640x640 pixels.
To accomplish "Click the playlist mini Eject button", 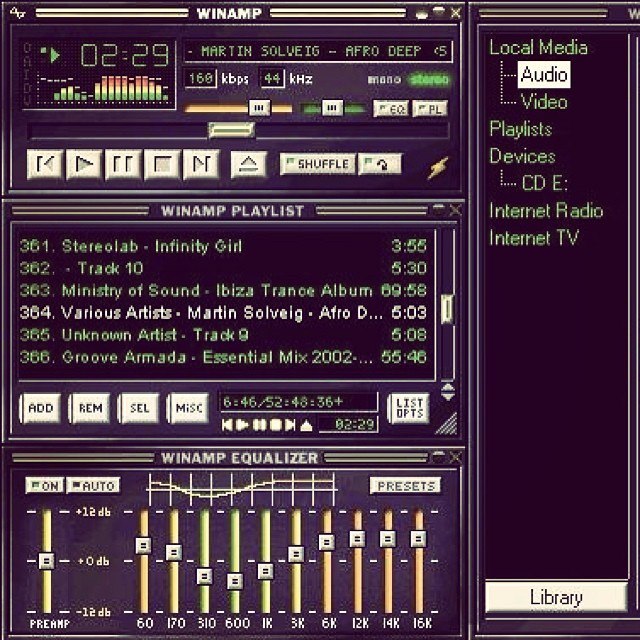I will coord(307,426).
